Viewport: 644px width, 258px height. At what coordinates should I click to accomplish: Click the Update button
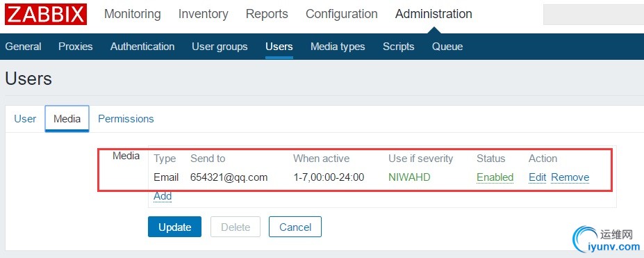pos(174,227)
